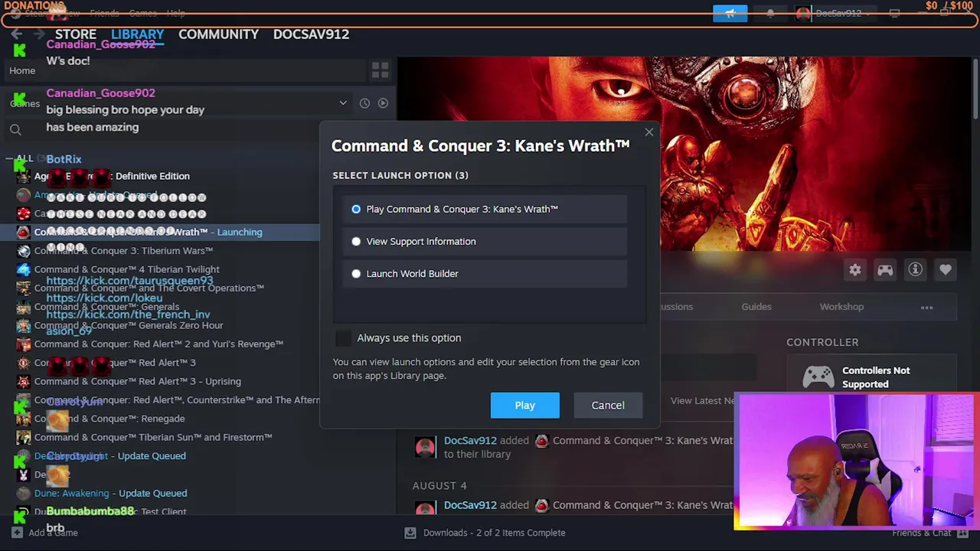The height and width of the screenshot is (551, 980).
Task: Click Controllers Not Supported text
Action: tap(876, 377)
